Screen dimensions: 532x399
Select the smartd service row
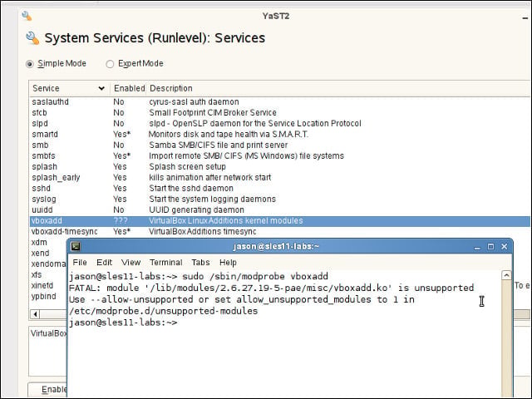[280, 135]
